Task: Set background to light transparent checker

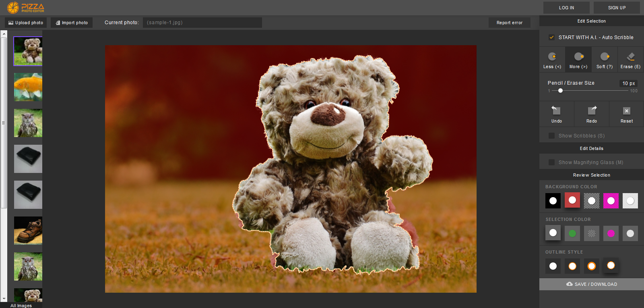Action: 630,201
